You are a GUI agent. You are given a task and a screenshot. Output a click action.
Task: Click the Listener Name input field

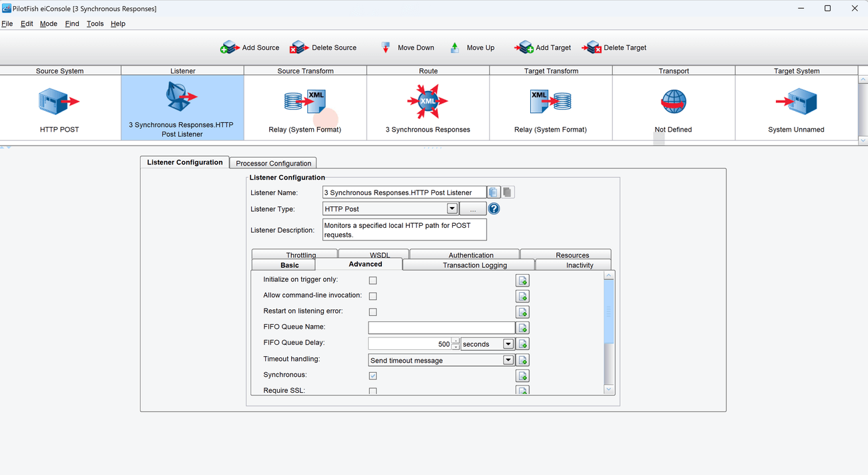405,192
